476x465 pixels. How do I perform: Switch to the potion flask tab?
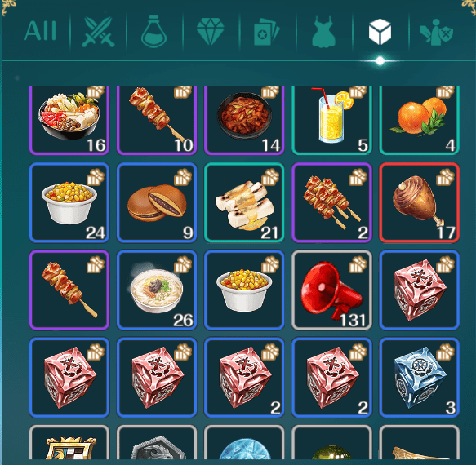tap(154, 32)
